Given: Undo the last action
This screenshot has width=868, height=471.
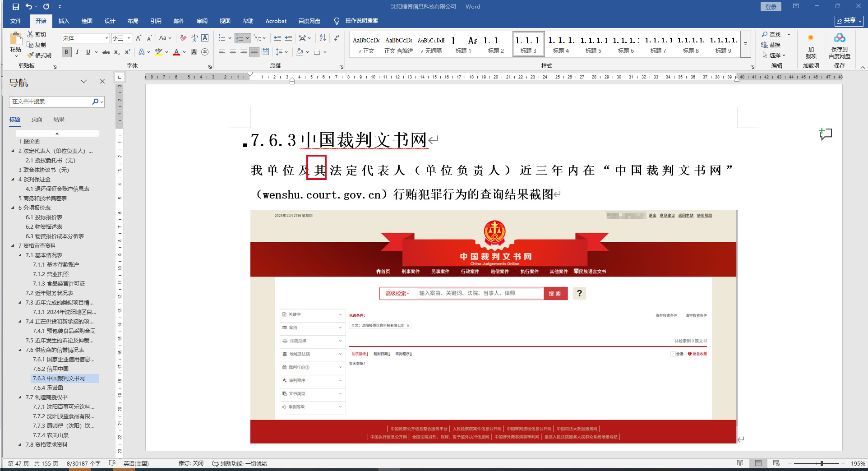Looking at the screenshot, I should [x=29, y=7].
